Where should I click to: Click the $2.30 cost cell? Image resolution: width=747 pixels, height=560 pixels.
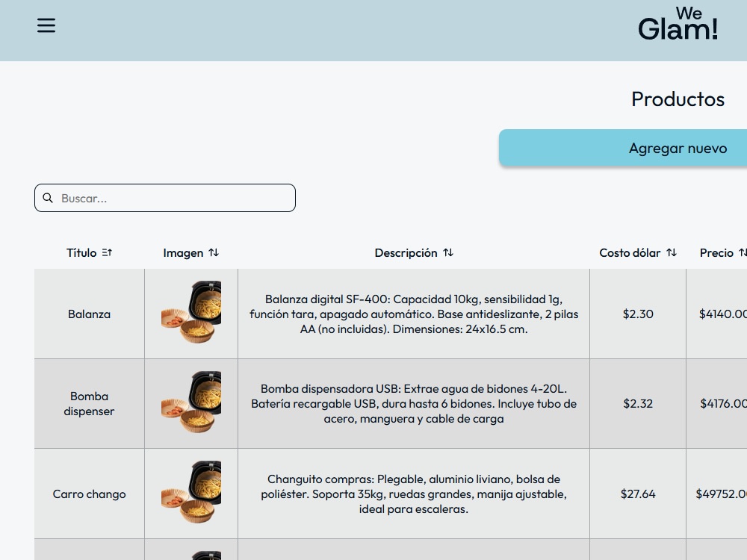tap(638, 314)
